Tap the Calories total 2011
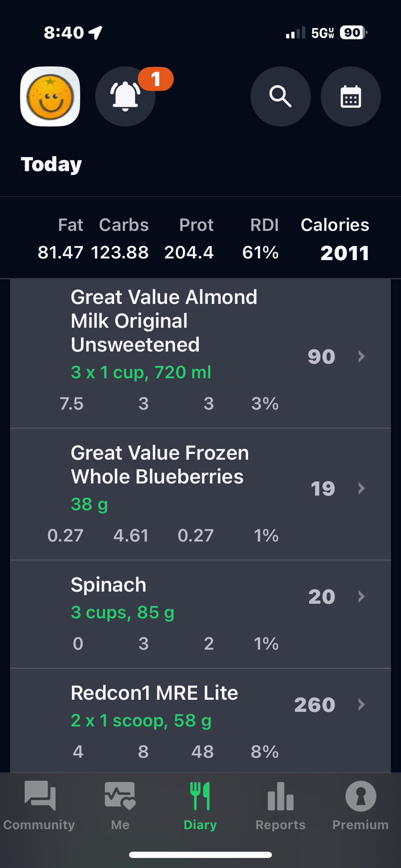Image resolution: width=401 pixels, height=868 pixels. pyautogui.click(x=345, y=253)
